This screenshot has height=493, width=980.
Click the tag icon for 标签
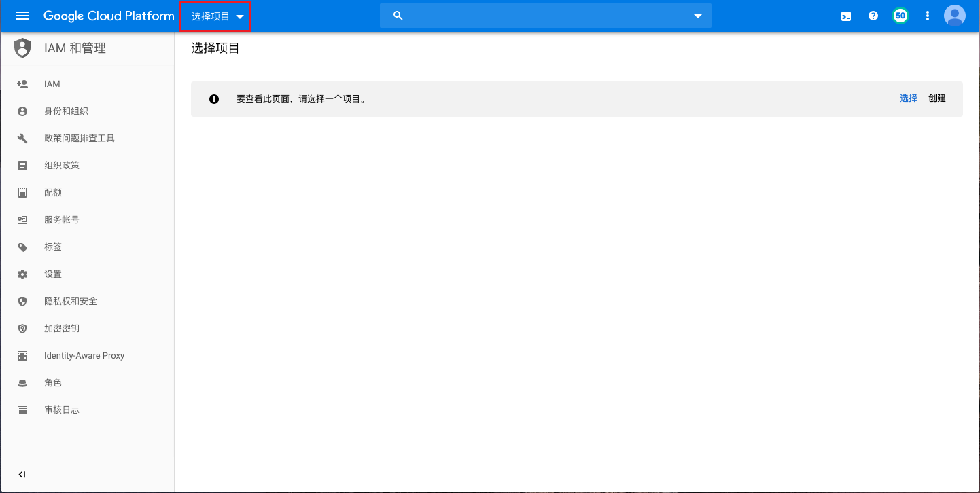coord(22,247)
